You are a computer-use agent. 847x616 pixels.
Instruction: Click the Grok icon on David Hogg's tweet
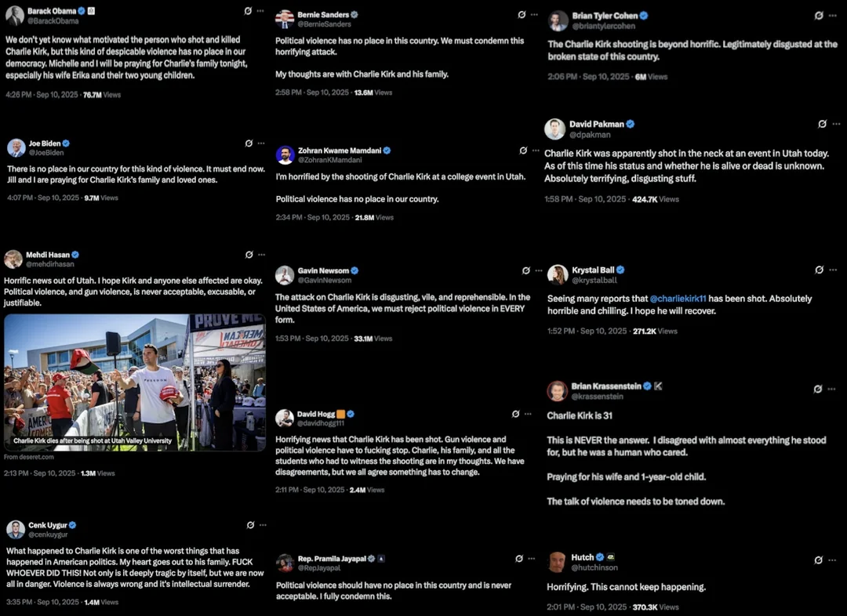click(x=515, y=414)
